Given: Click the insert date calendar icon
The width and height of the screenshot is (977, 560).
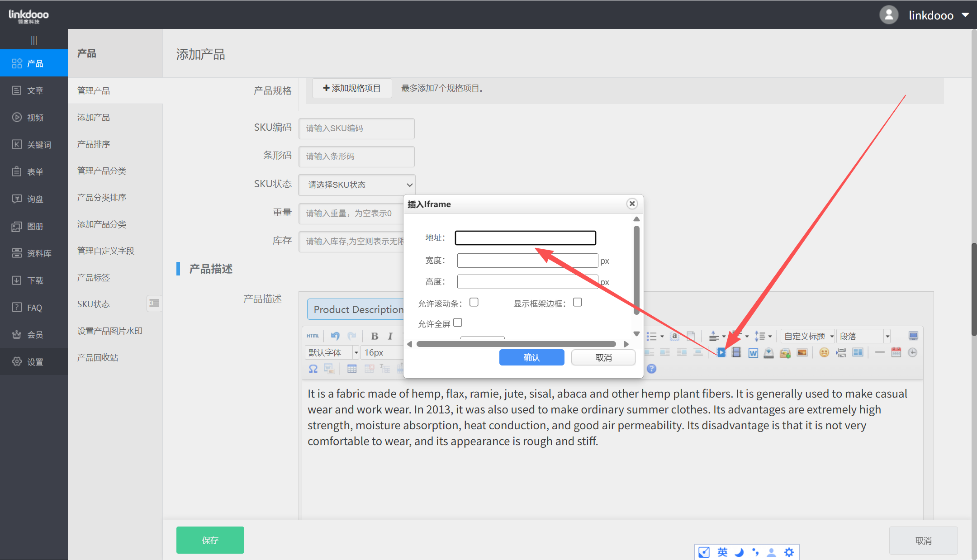Looking at the screenshot, I should coord(896,353).
